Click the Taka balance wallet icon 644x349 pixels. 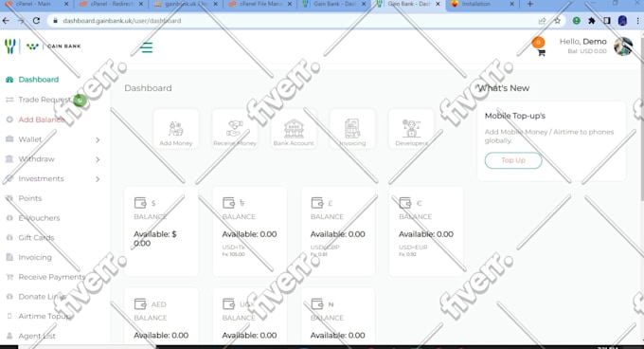point(228,203)
